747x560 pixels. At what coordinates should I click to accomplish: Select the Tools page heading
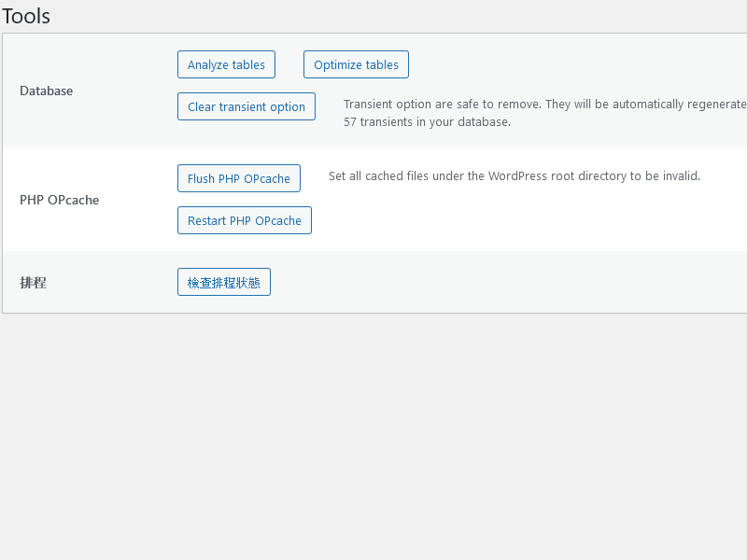tap(26, 16)
